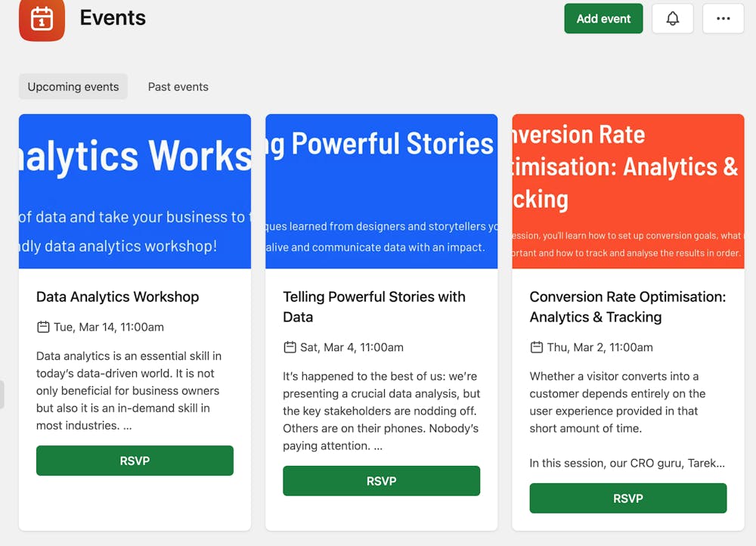The image size is (756, 546).
Task: Click calendar icon beside Tue, Mar 14 date
Action: 43,327
